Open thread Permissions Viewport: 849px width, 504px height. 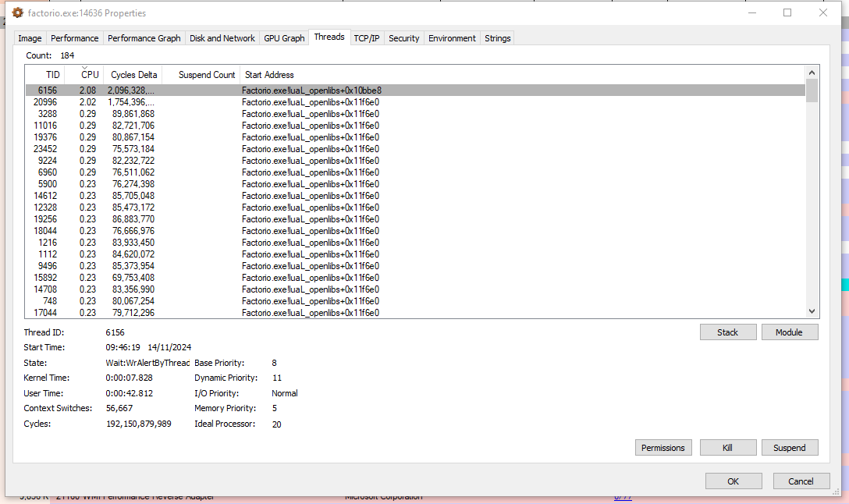[x=663, y=448]
